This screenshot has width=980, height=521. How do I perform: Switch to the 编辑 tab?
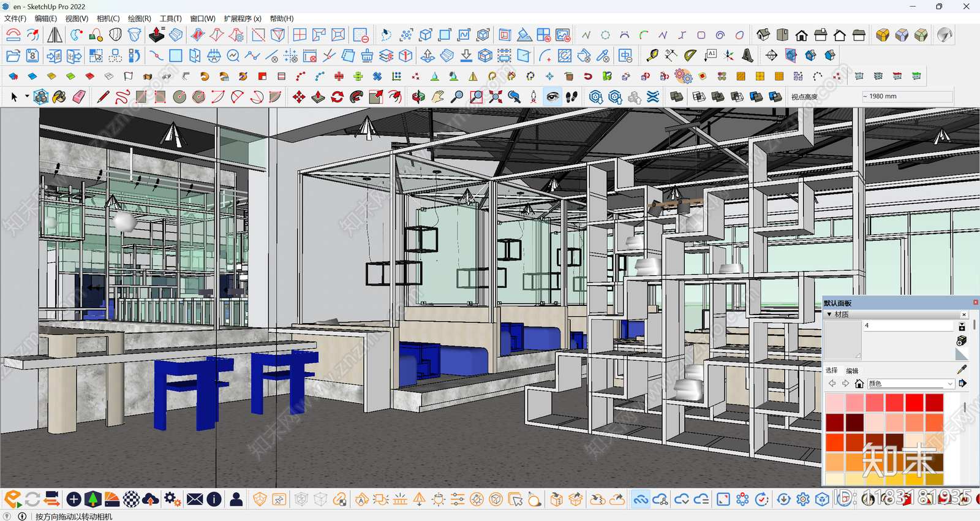(852, 370)
